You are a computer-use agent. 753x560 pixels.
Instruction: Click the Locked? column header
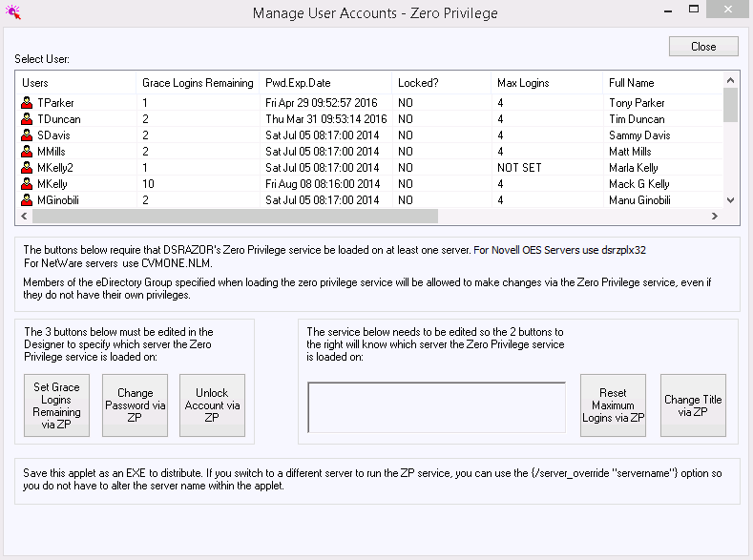[439, 83]
